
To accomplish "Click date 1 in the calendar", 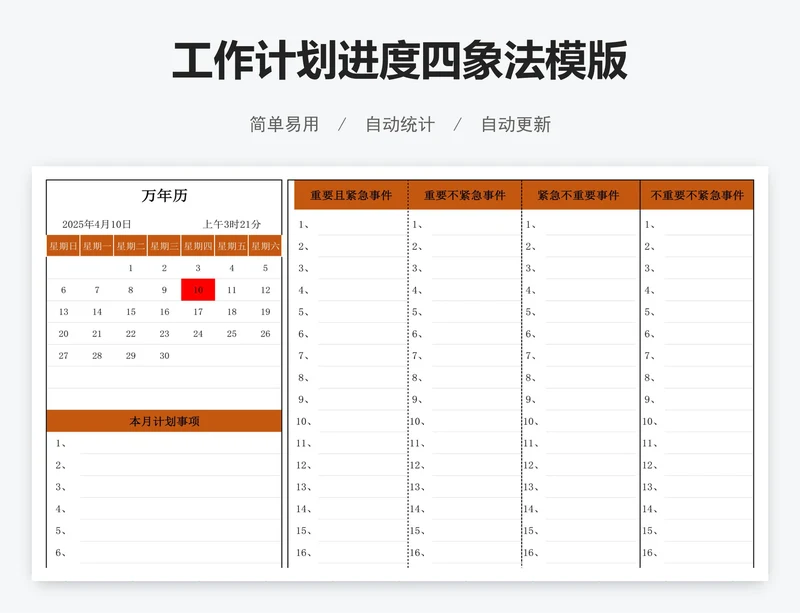I will pos(131,268).
